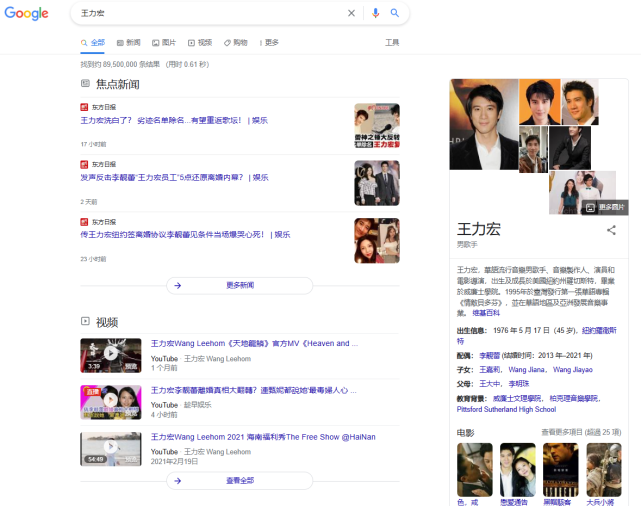The image size is (641, 506).
Task: Click the share icon beside 王力宏
Action: click(x=611, y=230)
